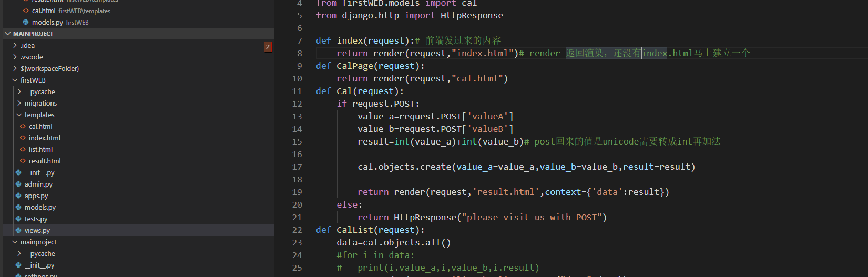Click the "index.html" string on line 8
The height and width of the screenshot is (277, 868).
(x=483, y=54)
